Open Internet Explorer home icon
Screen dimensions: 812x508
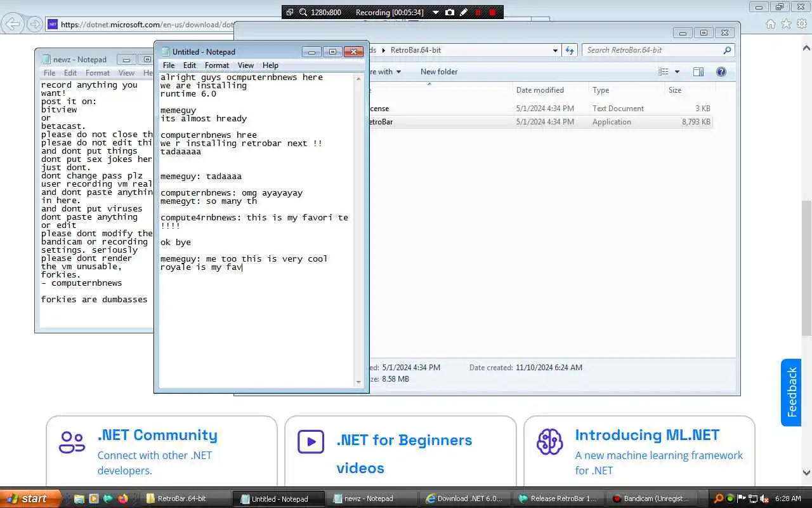771,23
